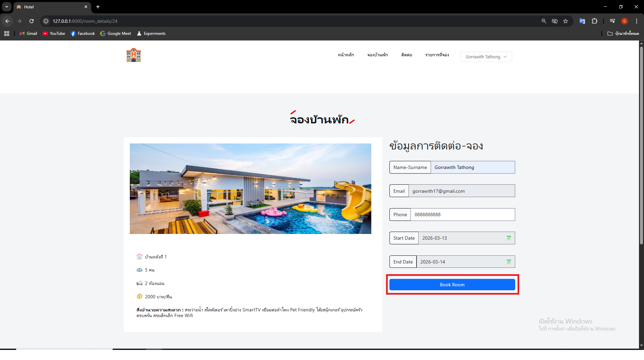Go to หน้าหลัก in navigation menu
The height and width of the screenshot is (360, 644).
346,55
